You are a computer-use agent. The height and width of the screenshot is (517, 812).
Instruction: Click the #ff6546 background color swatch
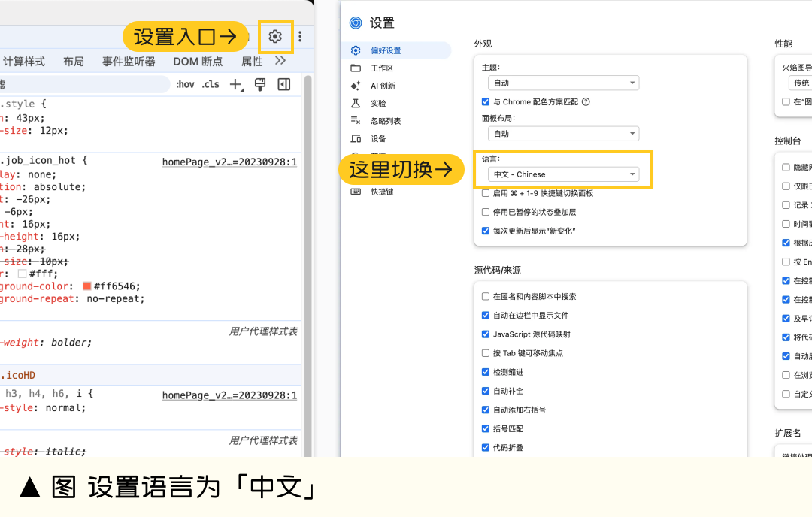pos(87,286)
